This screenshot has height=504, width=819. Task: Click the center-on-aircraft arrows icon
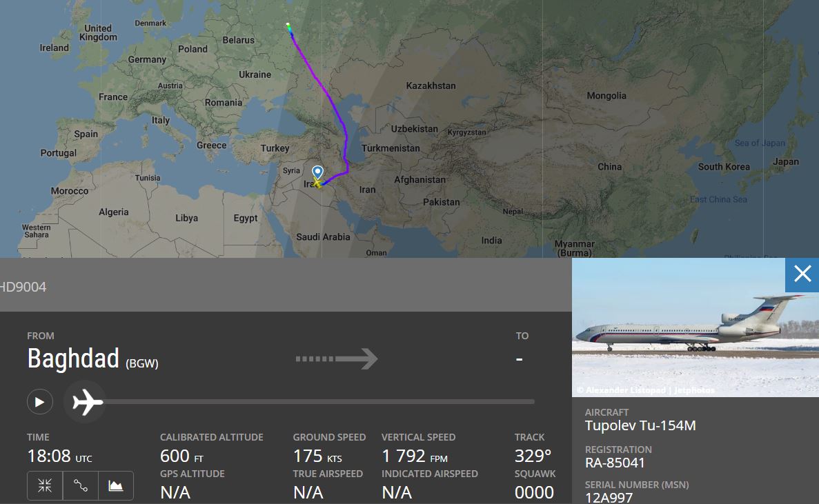click(x=45, y=485)
